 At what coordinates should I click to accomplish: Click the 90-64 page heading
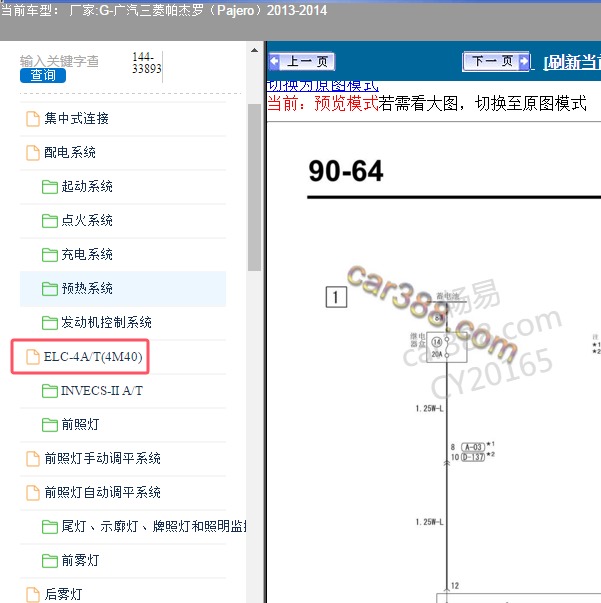346,171
